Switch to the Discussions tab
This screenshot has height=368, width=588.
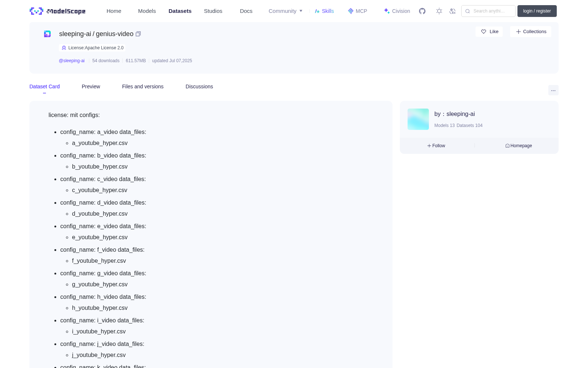pos(199,86)
